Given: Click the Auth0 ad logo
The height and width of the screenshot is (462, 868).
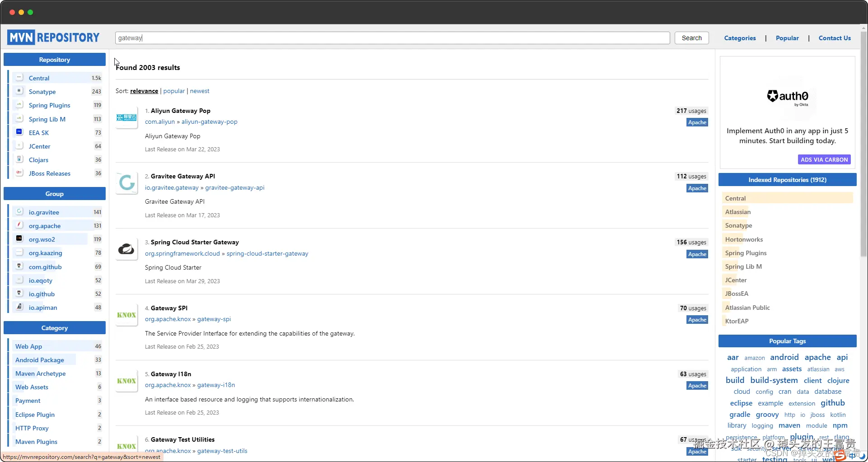Looking at the screenshot, I should [788, 97].
